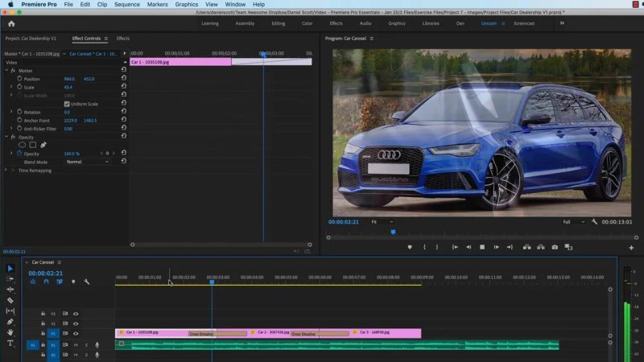Select the Type tool
This screenshot has height=362, width=644.
coord(10,343)
